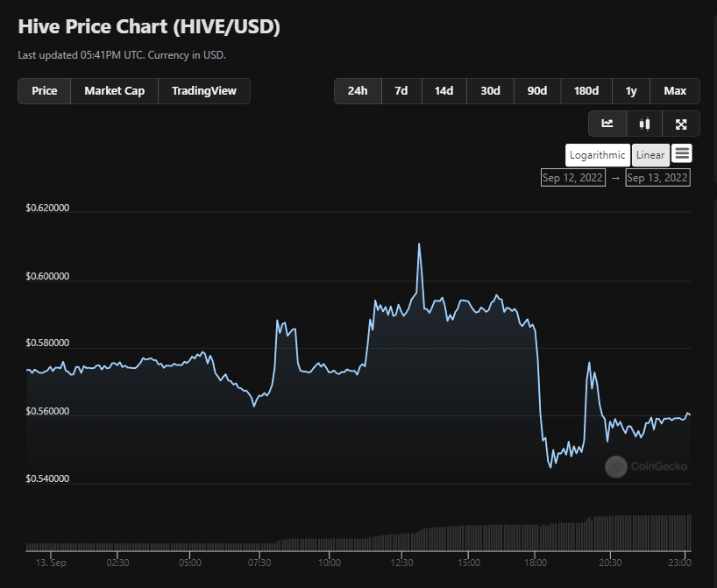The width and height of the screenshot is (717, 588).
Task: Select the Price tab
Action: point(45,91)
